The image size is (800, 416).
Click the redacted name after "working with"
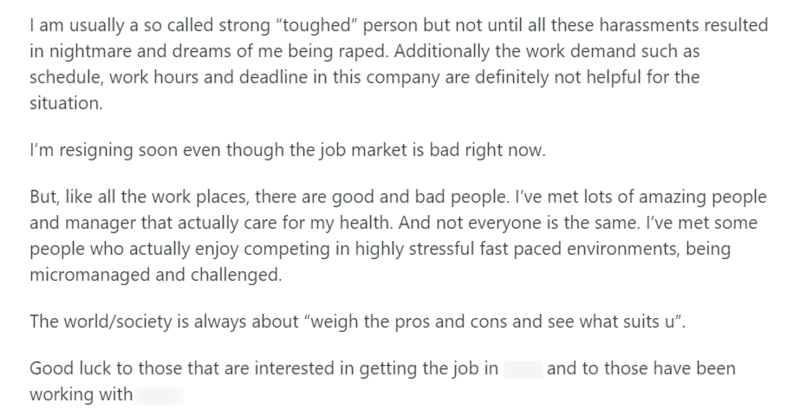[160, 395]
